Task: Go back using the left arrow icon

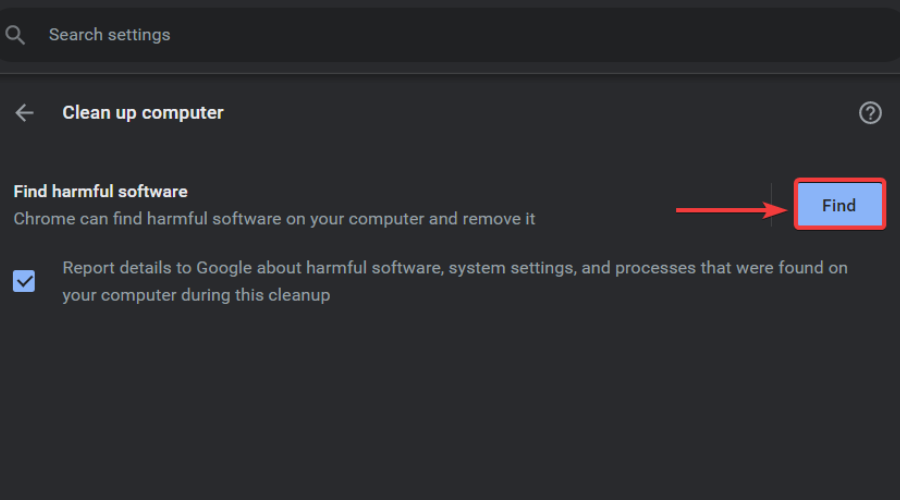Action: point(24,113)
